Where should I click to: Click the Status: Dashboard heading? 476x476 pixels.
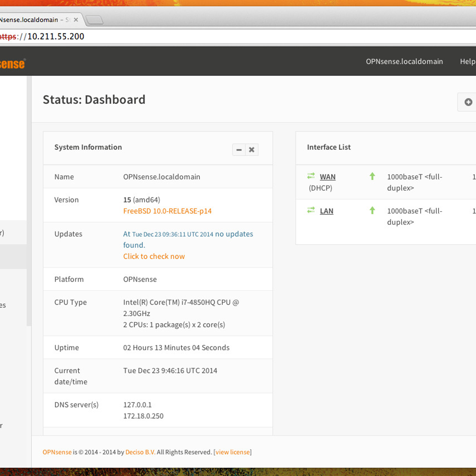coord(94,100)
